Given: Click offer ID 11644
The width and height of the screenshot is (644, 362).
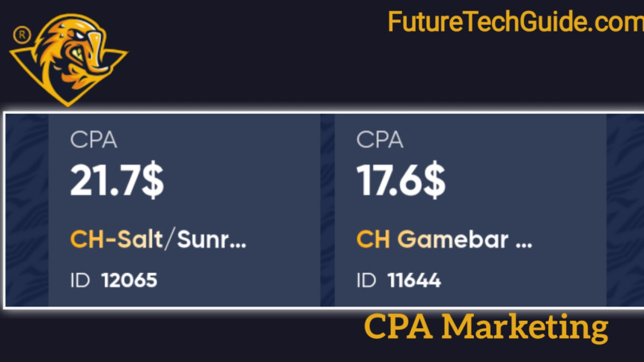Looking at the screenshot, I should click(x=414, y=280).
